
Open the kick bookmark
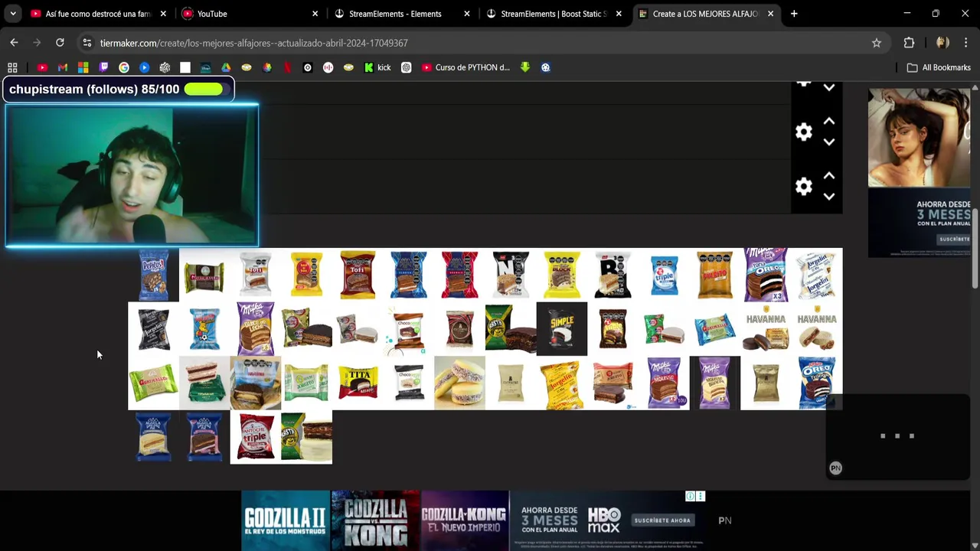[377, 67]
